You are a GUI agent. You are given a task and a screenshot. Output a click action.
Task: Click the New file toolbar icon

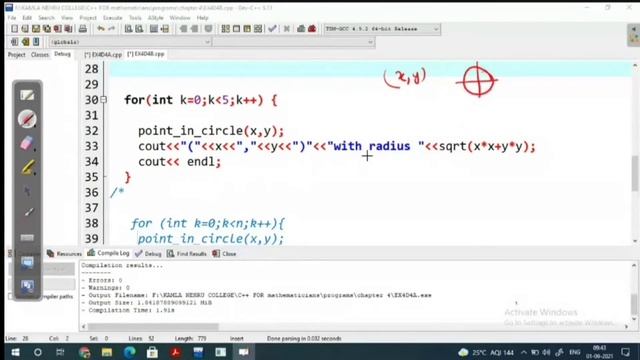click(15, 29)
